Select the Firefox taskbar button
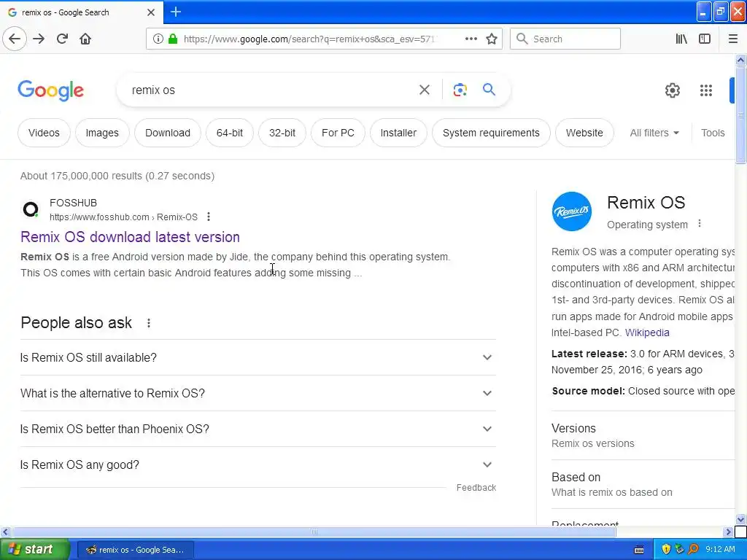Screen dimensions: 747x560 tap(135, 550)
